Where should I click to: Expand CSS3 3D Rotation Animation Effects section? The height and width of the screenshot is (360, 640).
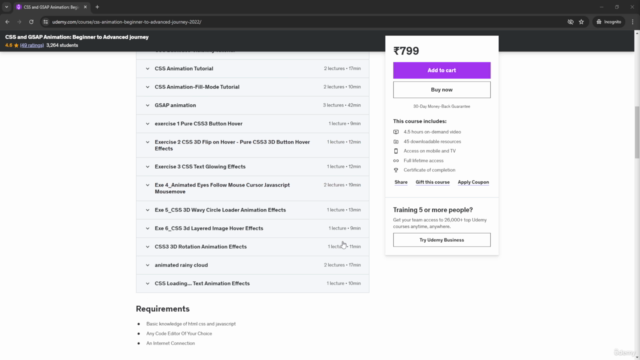pyautogui.click(x=253, y=247)
